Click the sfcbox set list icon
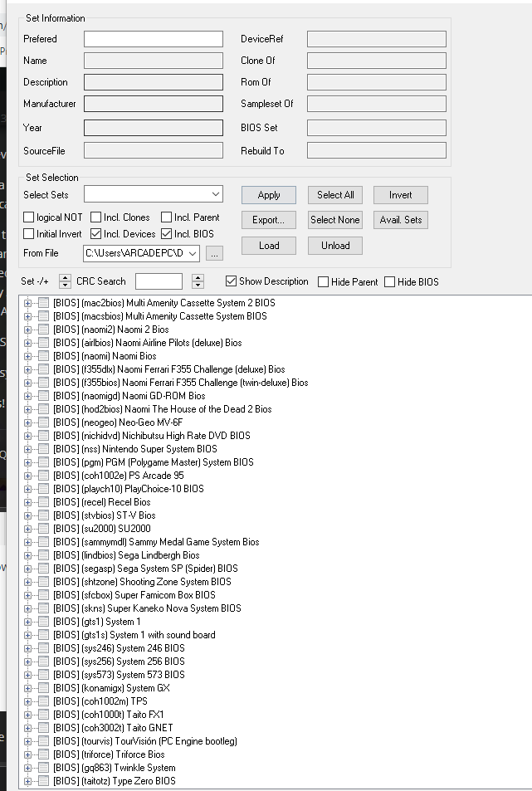The height and width of the screenshot is (791, 532). pos(43,595)
